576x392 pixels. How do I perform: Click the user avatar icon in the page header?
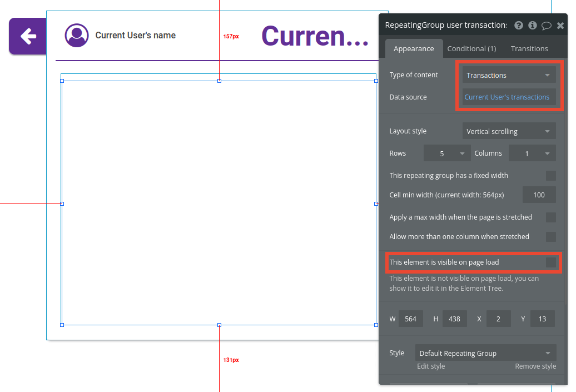click(77, 35)
